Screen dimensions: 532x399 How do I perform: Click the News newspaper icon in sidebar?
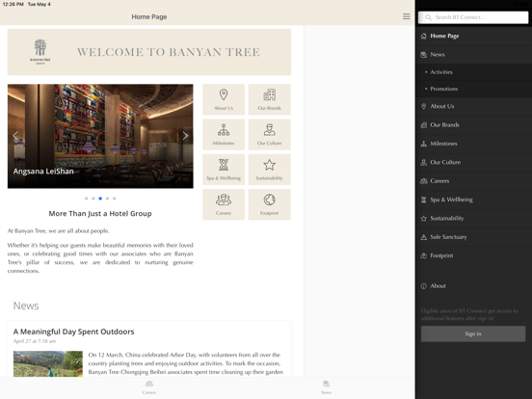pyautogui.click(x=423, y=55)
